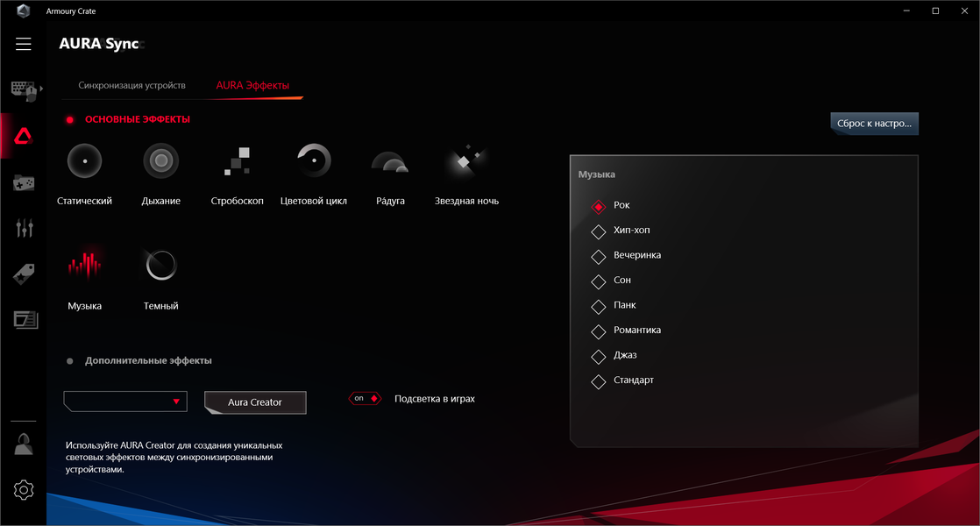Close the Armoury Crate window

(964, 11)
